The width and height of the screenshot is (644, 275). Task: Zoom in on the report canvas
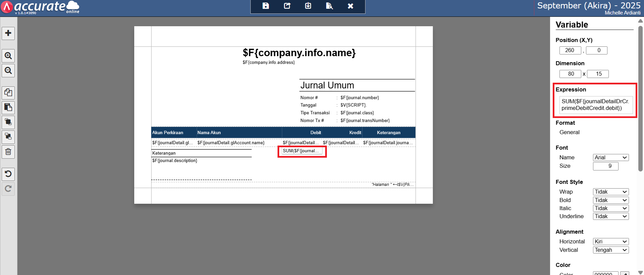8,56
